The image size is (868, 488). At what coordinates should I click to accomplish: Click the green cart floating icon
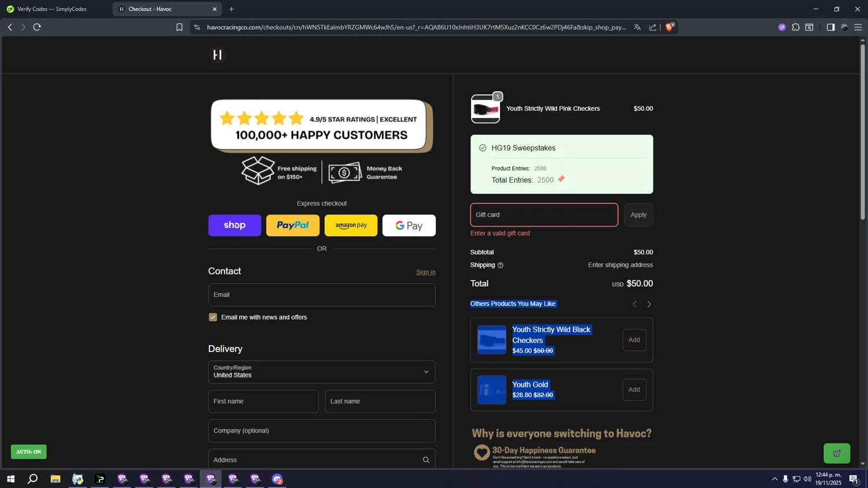coord(837,453)
